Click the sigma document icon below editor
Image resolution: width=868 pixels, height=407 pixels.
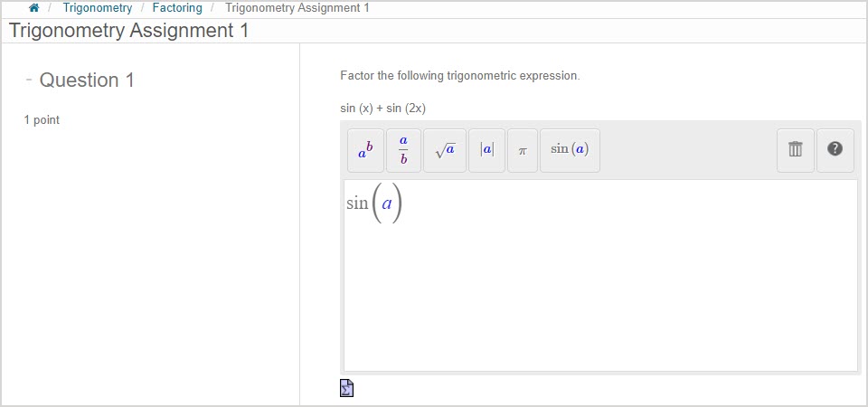coord(346,389)
